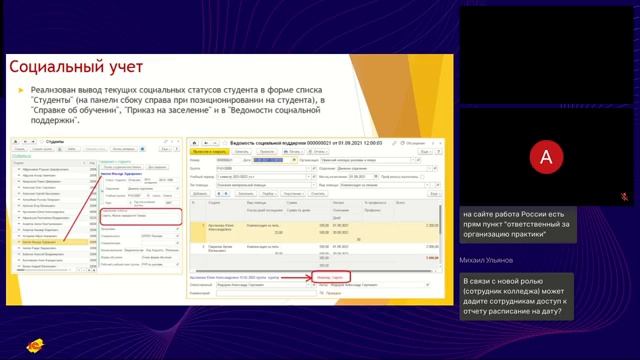Click the home icon in Студенты window
The height and width of the screenshot is (360, 640).
point(16,142)
